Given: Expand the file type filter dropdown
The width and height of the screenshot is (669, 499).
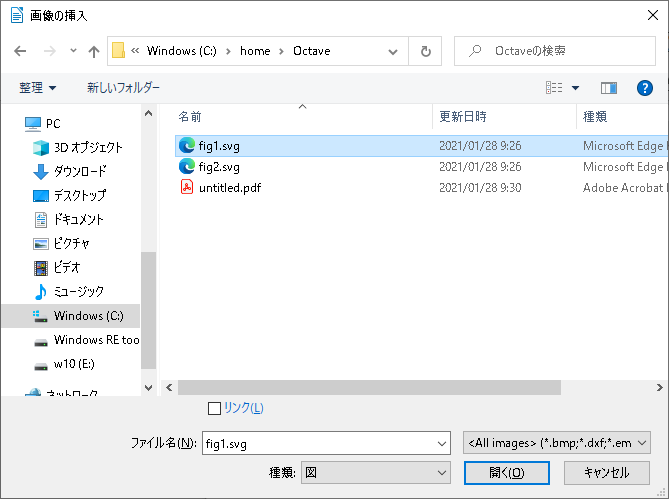Looking at the screenshot, I should pos(557,442).
